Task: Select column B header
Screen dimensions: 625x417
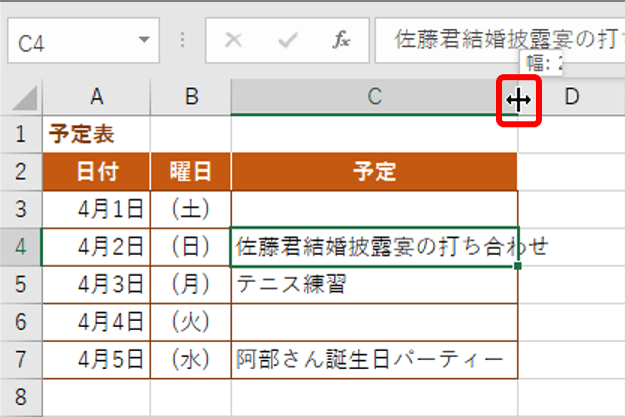Action: pos(191,97)
